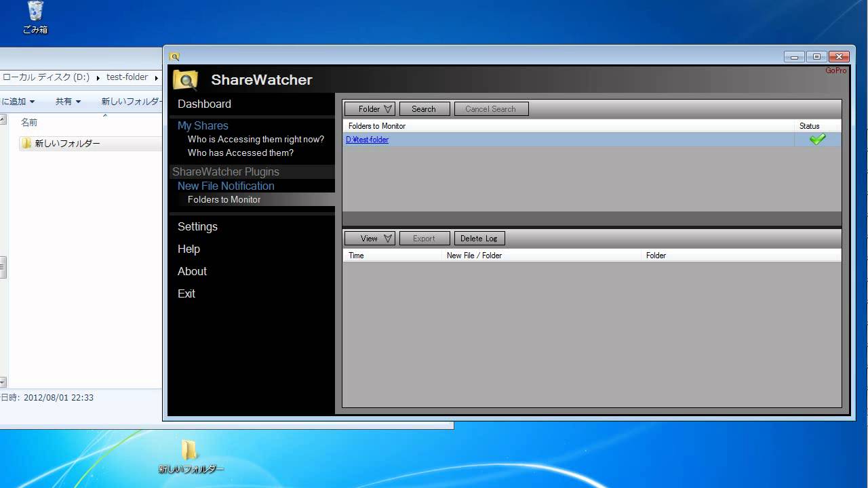Expand arrow after test-folder in Explorer address bar
Image resolution: width=868 pixels, height=488 pixels.
pyautogui.click(x=157, y=78)
